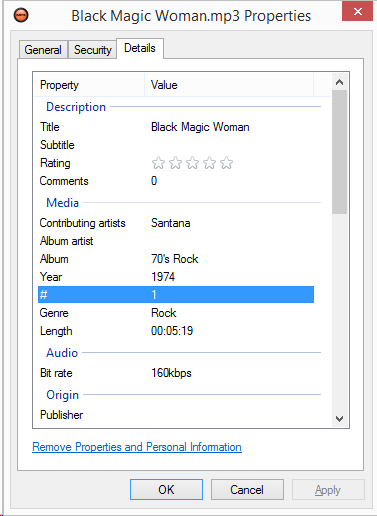Click the Bit rate property label
377x516 pixels.
pyautogui.click(x=56, y=373)
